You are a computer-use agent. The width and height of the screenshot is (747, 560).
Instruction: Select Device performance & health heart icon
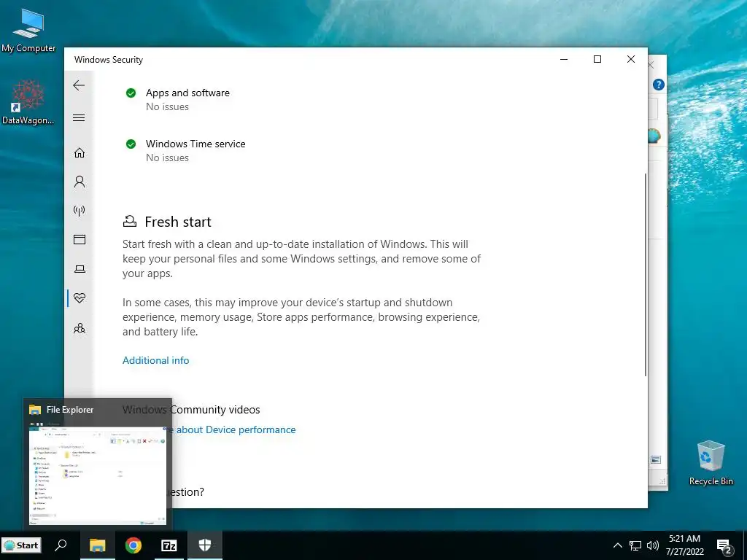[80, 298]
